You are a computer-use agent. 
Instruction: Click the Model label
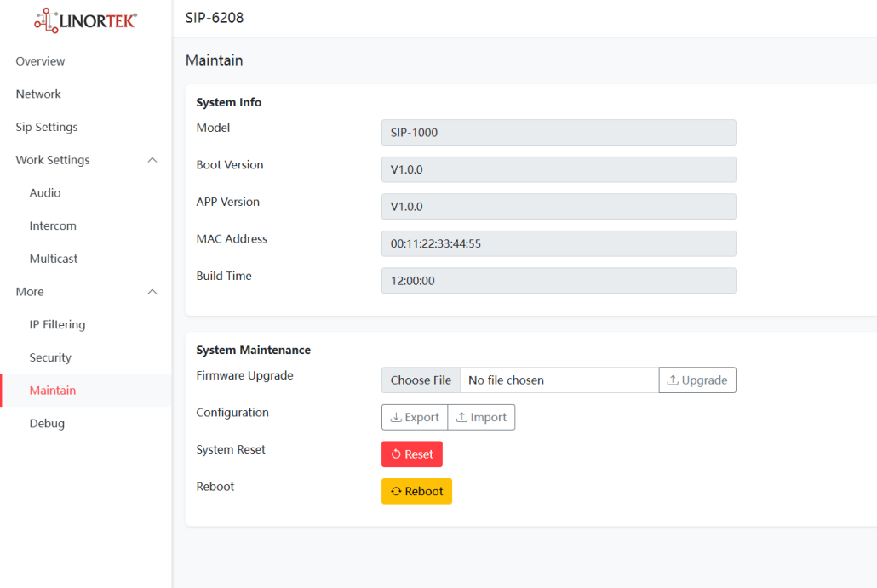(213, 128)
